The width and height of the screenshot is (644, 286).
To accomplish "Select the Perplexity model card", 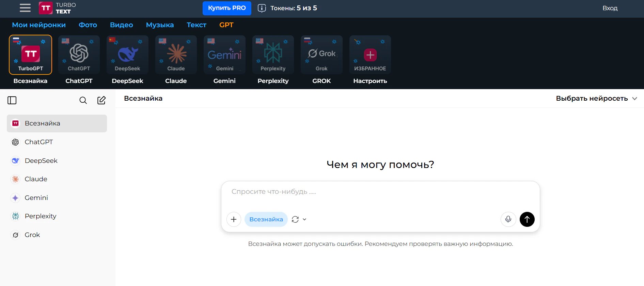I will (x=273, y=55).
